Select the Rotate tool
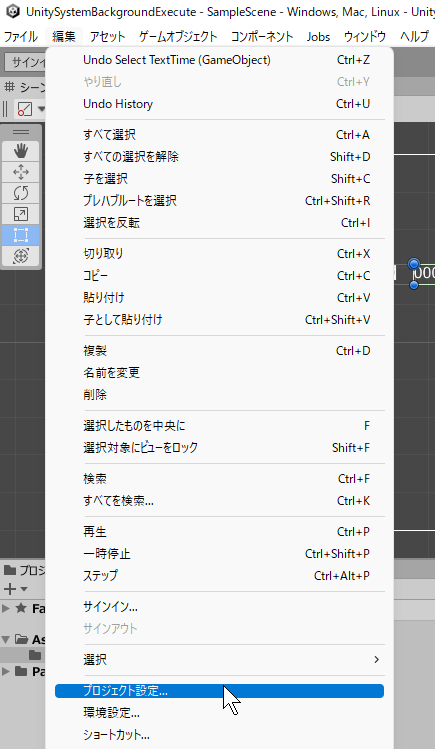 (21, 193)
